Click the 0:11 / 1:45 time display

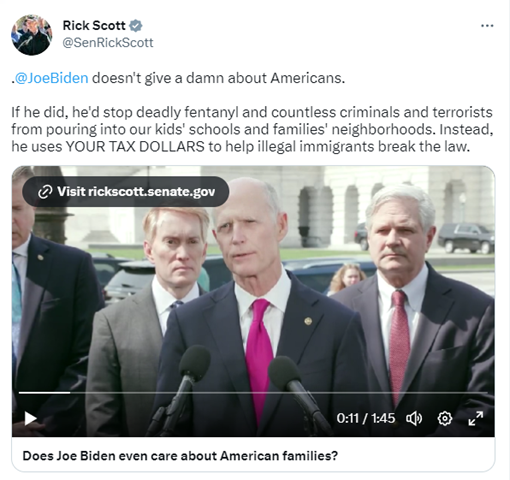click(x=366, y=418)
